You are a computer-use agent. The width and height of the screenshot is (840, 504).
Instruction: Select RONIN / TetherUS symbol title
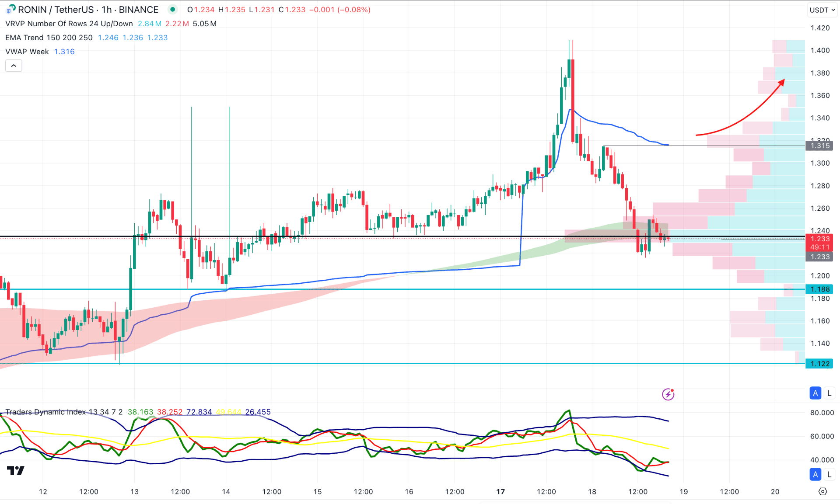click(x=88, y=10)
